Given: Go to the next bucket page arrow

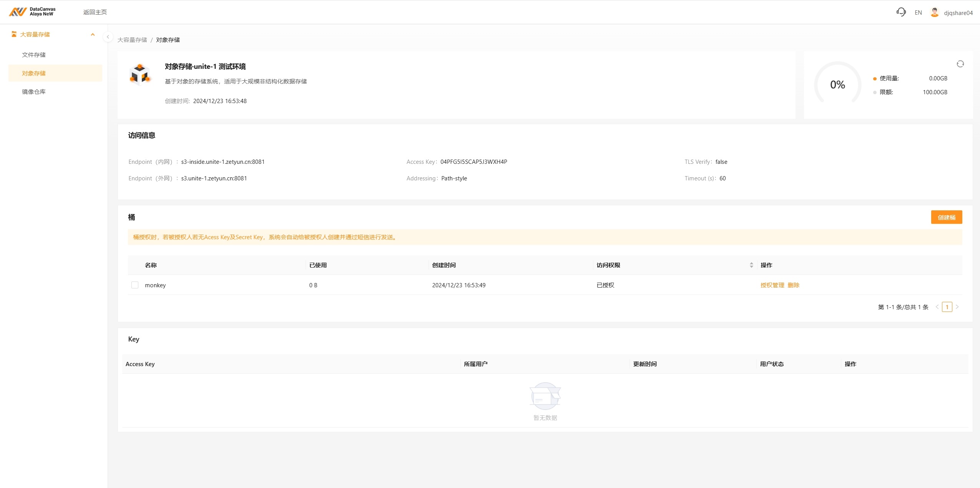Looking at the screenshot, I should [x=957, y=307].
